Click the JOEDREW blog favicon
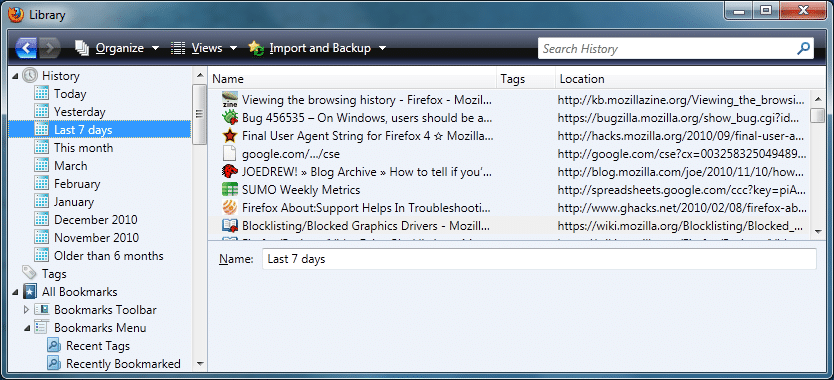 click(x=229, y=171)
